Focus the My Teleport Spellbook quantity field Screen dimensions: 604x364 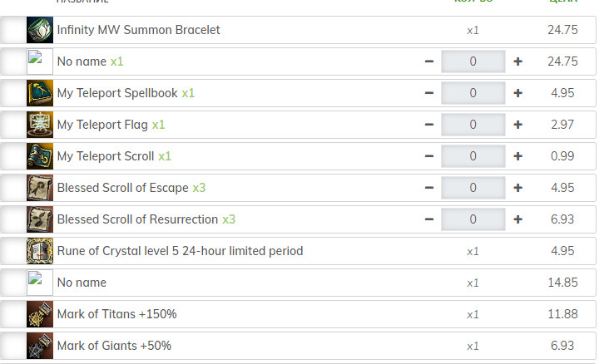pos(473,93)
